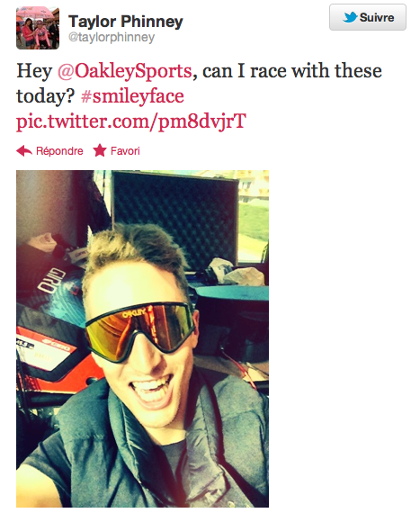Select the Répondre reply text
Screen dimensions: 420x513
point(59,151)
